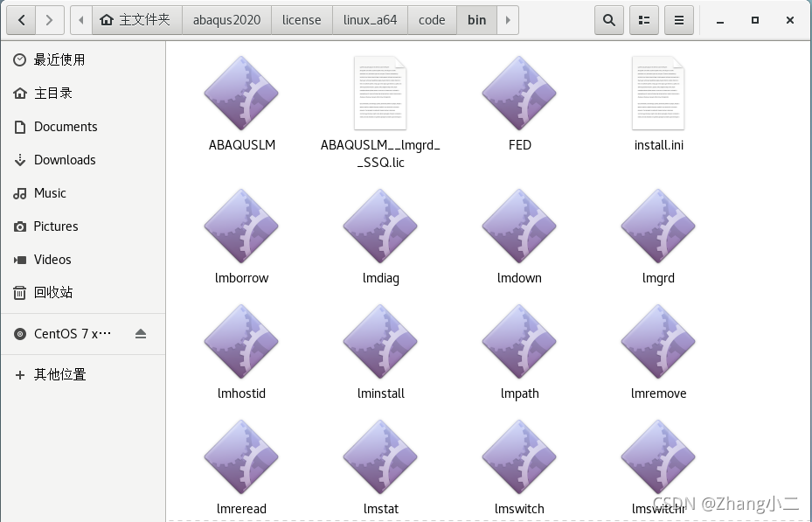Image resolution: width=812 pixels, height=522 pixels.
Task: Eject the CentOS 7 disc
Action: (x=142, y=334)
